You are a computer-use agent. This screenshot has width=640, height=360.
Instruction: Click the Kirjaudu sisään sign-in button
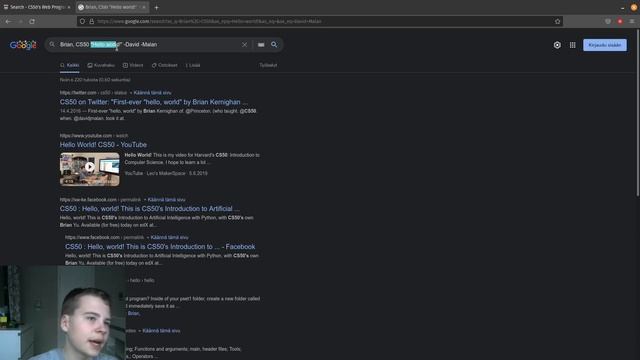click(605, 45)
